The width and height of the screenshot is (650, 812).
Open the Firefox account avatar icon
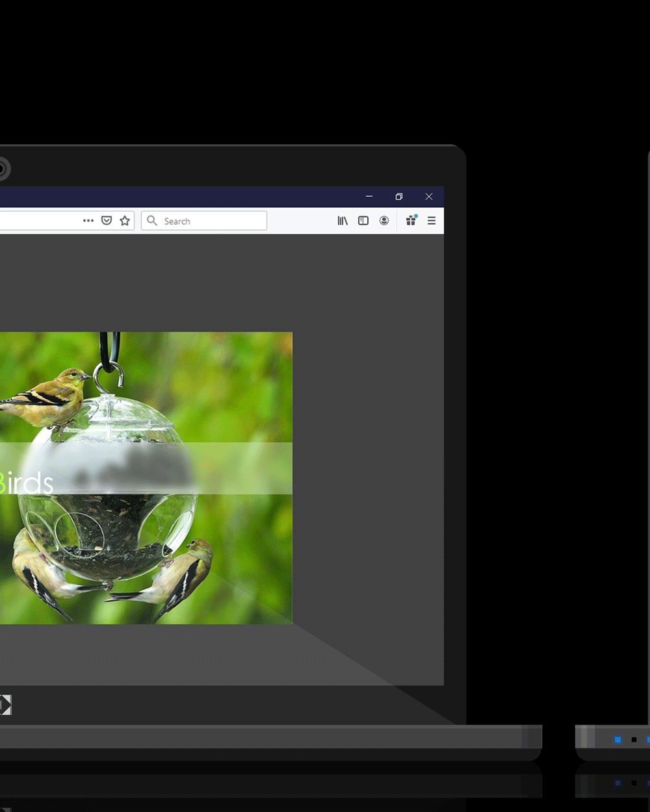384,221
